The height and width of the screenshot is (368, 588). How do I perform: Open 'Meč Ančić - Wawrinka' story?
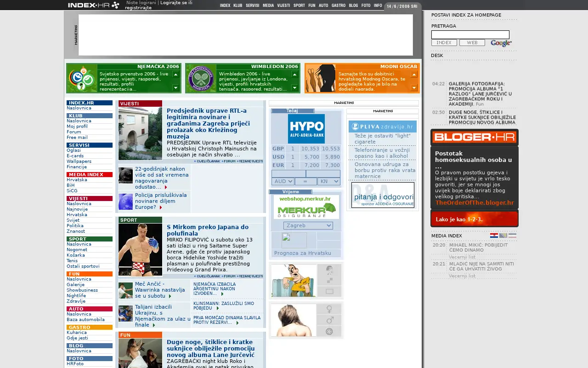click(x=160, y=290)
